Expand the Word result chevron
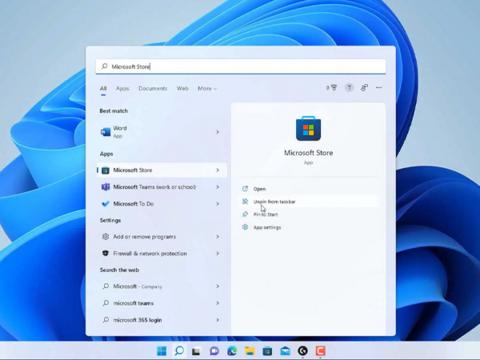The width and height of the screenshot is (480, 360). (218, 132)
